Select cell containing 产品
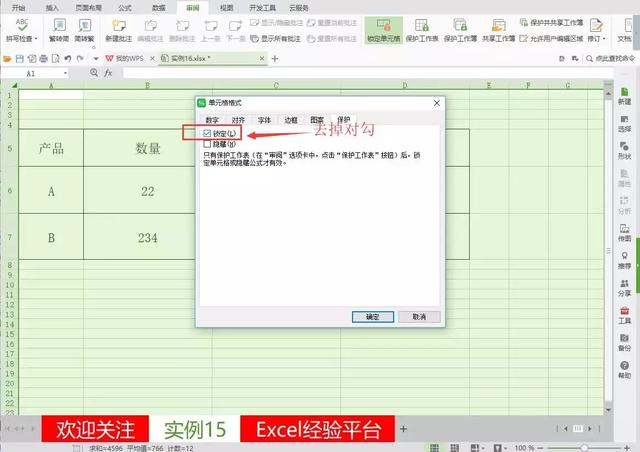The width and height of the screenshot is (640, 452). pos(51,148)
